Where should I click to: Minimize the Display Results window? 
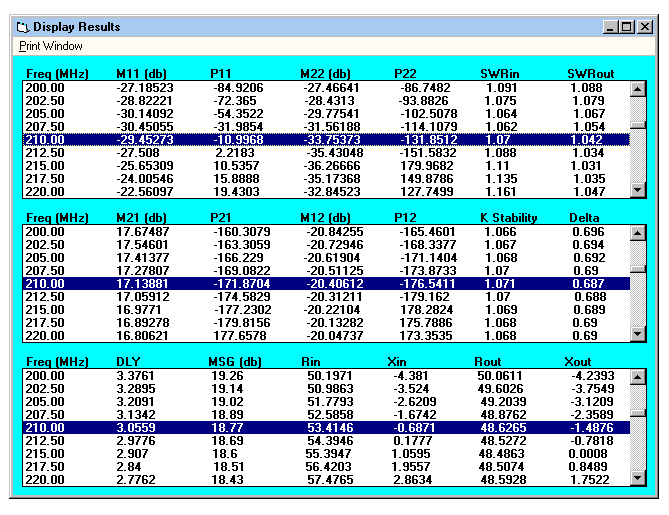(610, 27)
